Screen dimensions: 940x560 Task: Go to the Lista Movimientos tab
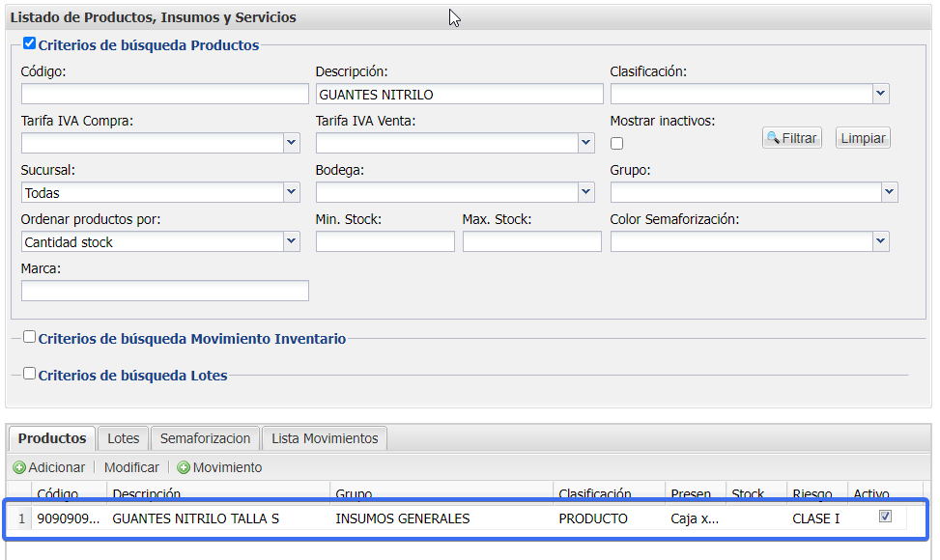(325, 438)
